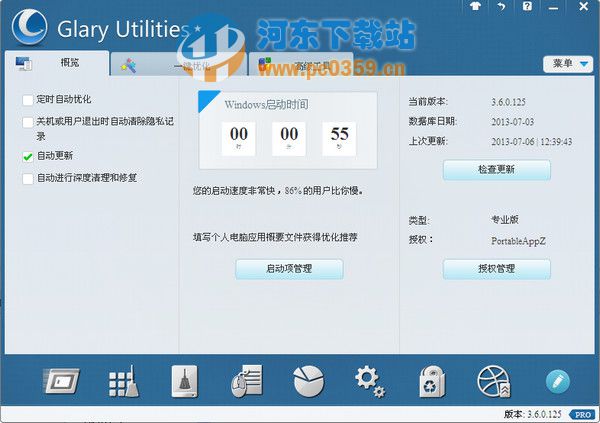
Task: Click the 检查更新 button
Action: tap(497, 170)
